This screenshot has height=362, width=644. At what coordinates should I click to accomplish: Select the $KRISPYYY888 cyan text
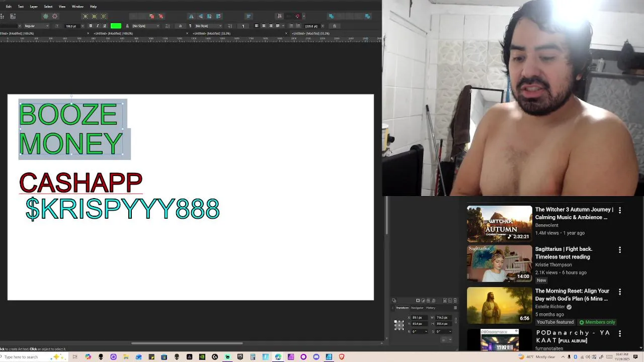[x=123, y=209]
